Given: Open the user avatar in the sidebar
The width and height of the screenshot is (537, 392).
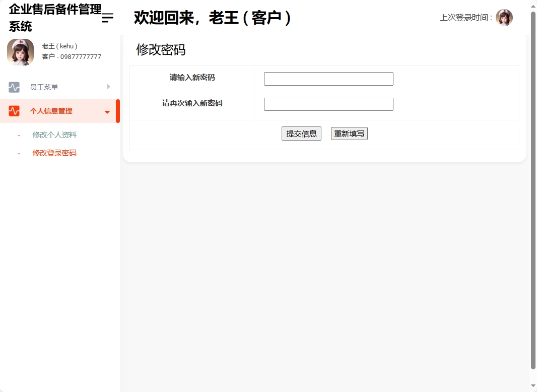Looking at the screenshot, I should pos(20,52).
